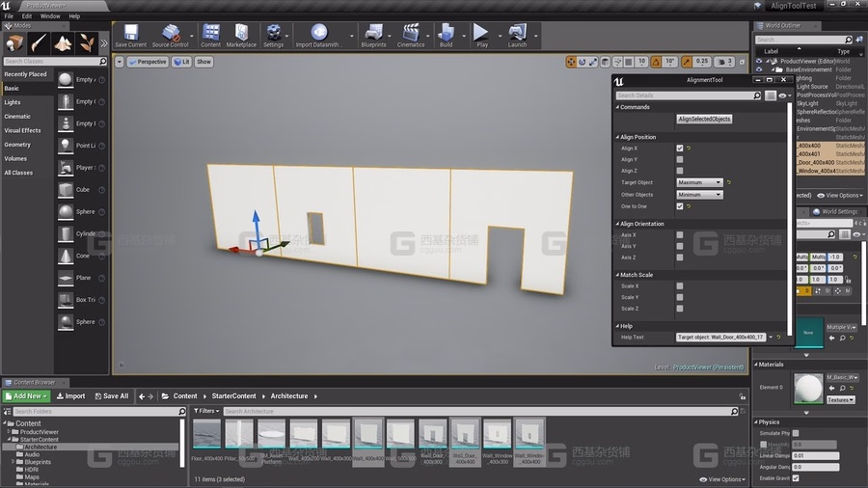Check the Align Y checkbox
Image resolution: width=868 pixels, height=488 pixels.
pos(680,159)
